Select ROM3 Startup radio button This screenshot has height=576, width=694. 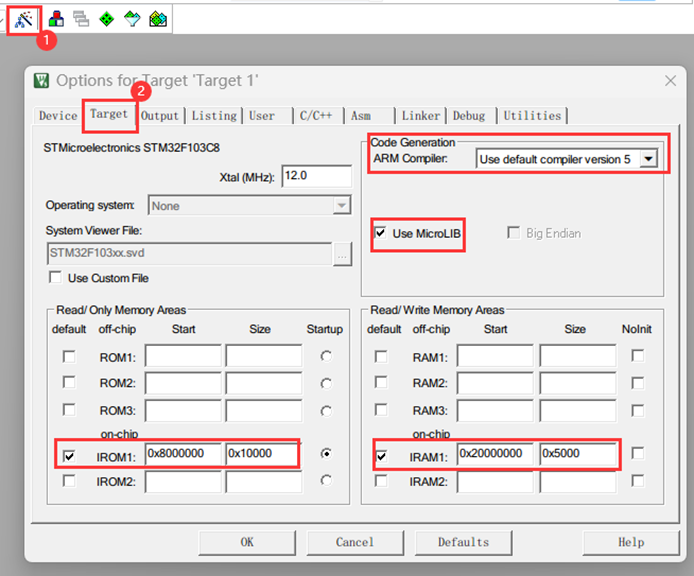coord(326,411)
